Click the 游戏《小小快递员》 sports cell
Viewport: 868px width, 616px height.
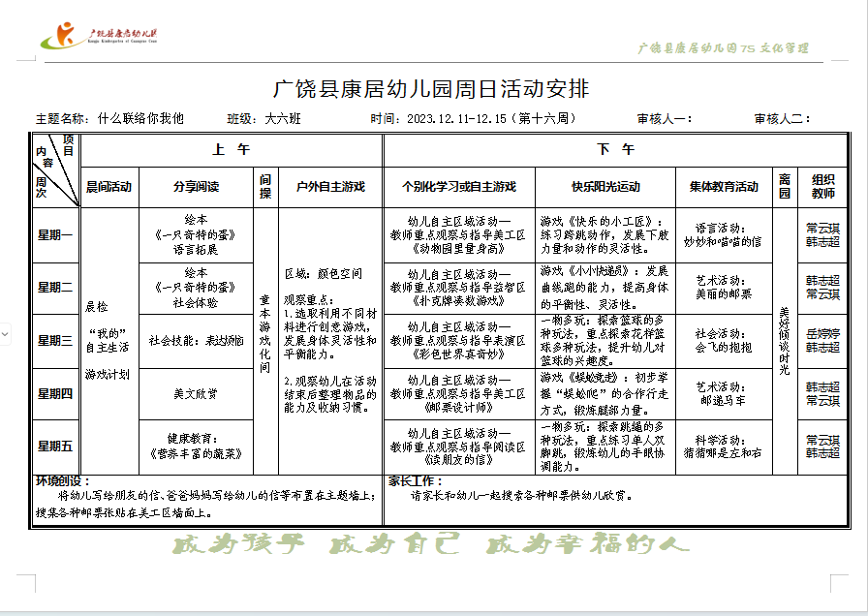pyautogui.click(x=605, y=288)
